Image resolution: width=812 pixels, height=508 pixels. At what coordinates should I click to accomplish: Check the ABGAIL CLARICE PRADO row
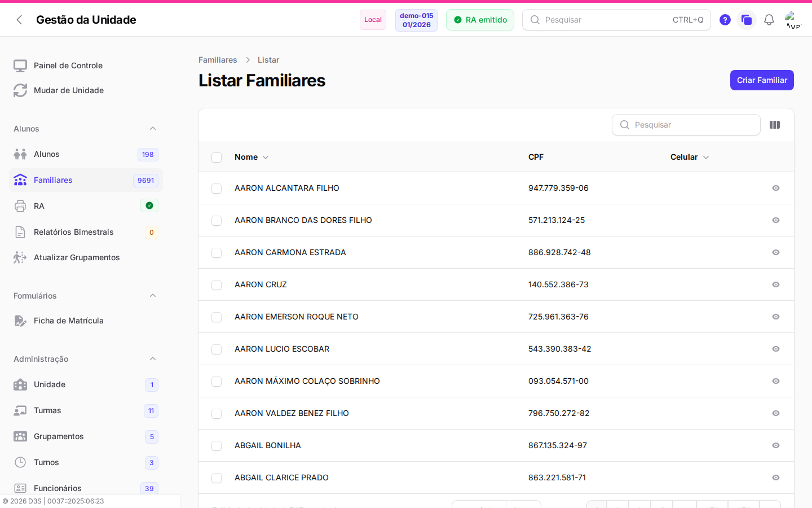(217, 478)
